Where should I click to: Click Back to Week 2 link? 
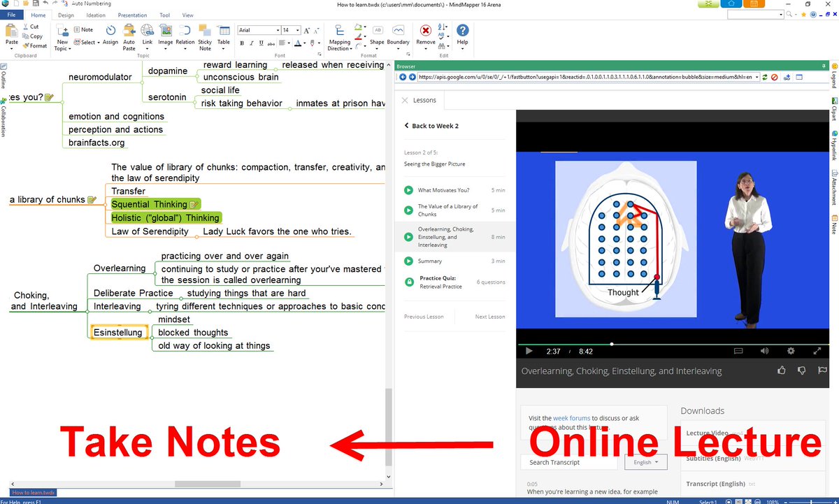pyautogui.click(x=431, y=126)
